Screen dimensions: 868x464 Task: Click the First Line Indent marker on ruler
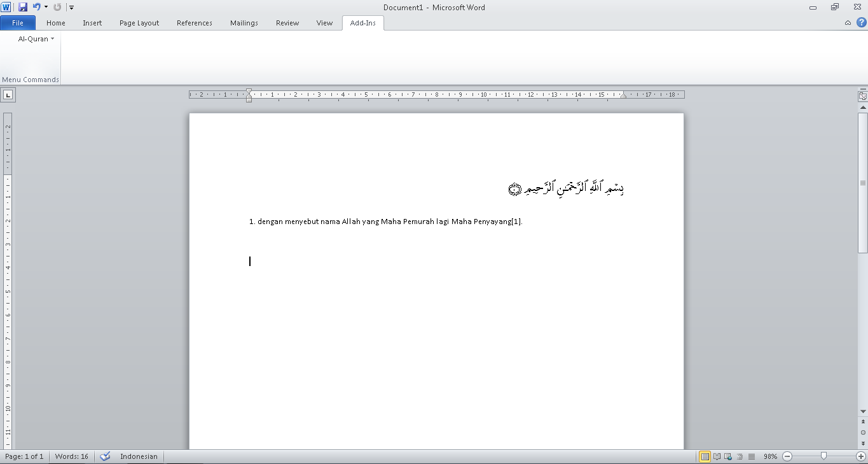(x=249, y=92)
